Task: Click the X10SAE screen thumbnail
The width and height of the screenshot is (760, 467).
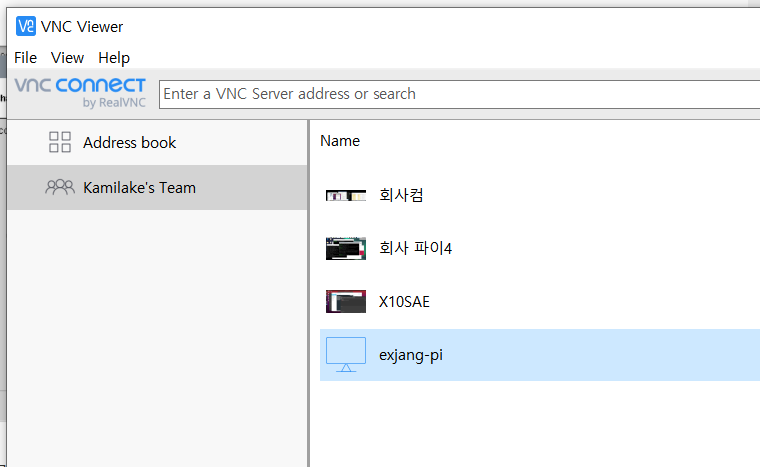Action: [346, 302]
